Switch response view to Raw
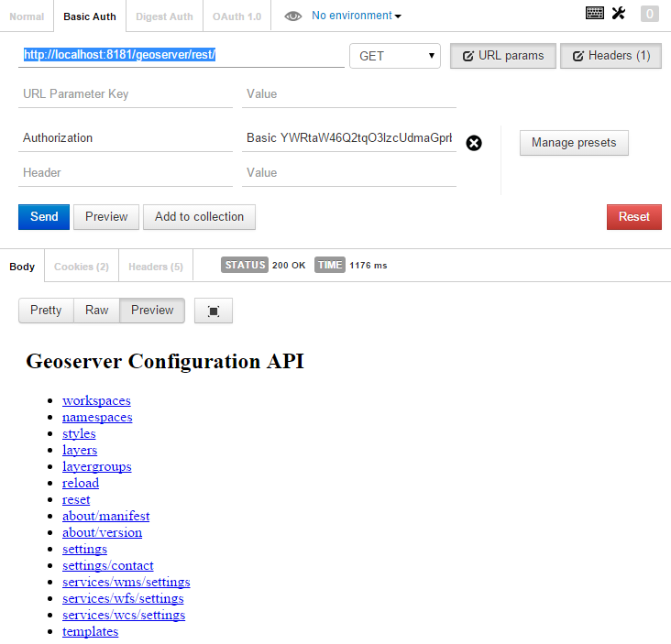 point(97,311)
